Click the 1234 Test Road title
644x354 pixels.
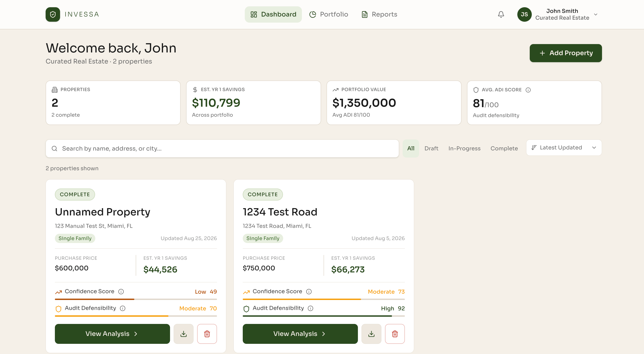coord(280,212)
